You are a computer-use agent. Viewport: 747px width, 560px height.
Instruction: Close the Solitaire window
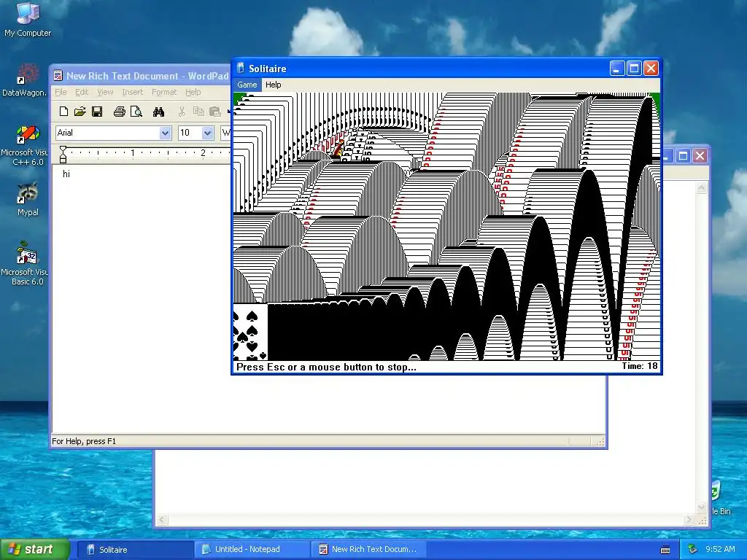pos(651,69)
